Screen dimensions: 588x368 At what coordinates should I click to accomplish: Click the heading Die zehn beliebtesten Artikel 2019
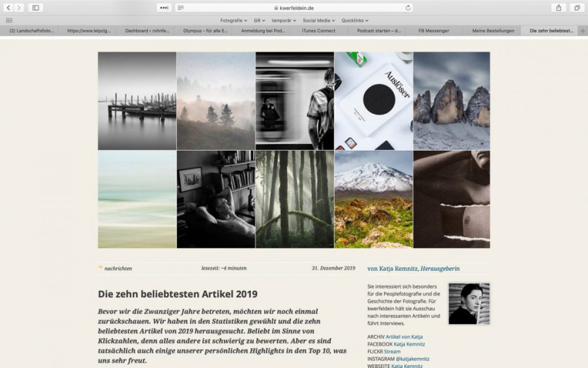pos(178,294)
